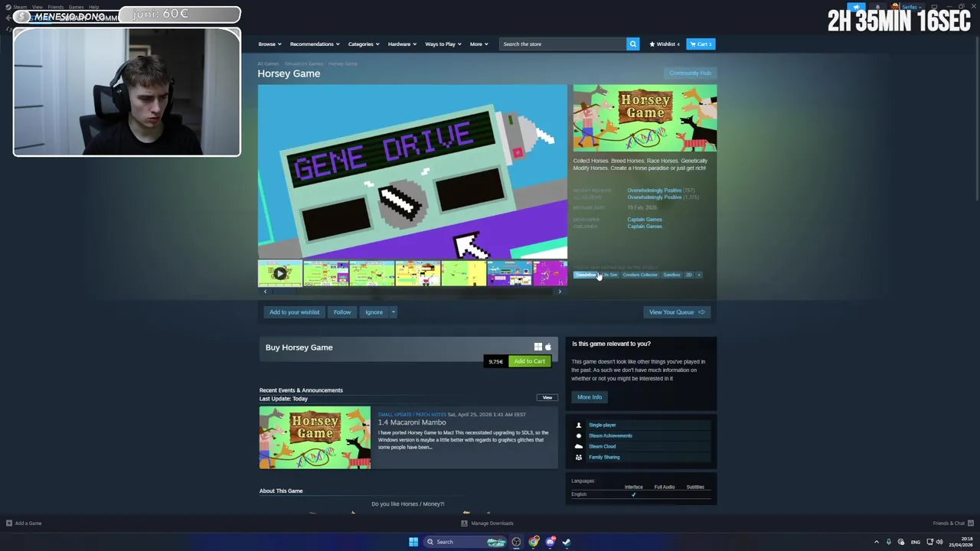Expand the More dropdown in store nav
This screenshot has width=980, height=551.
479,44
